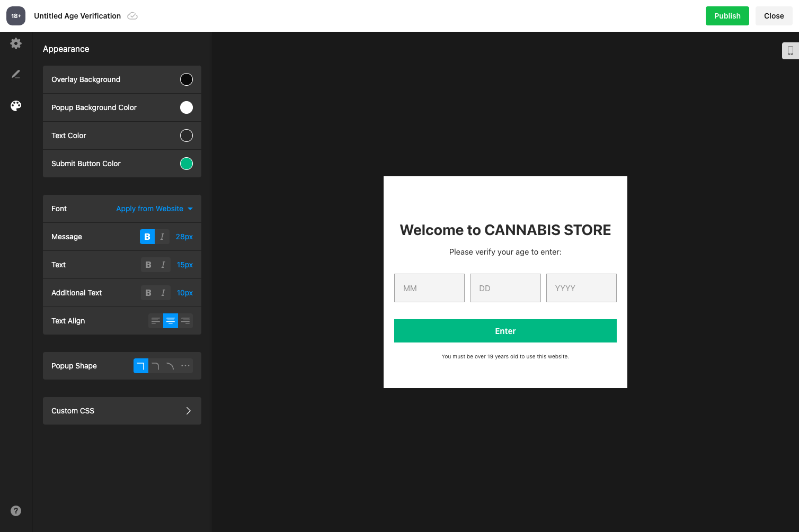This screenshot has width=799, height=532.
Task: Toggle italic for Message text
Action: pyautogui.click(x=162, y=237)
